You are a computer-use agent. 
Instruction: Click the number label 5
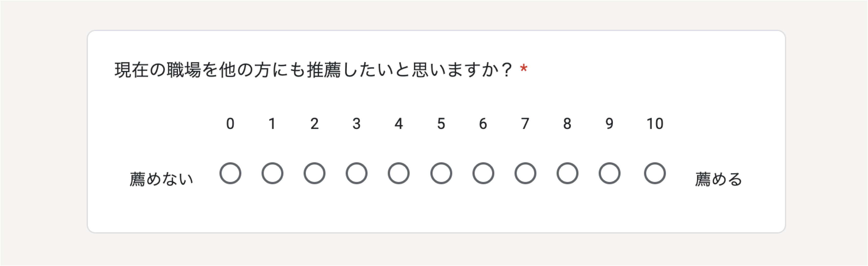(441, 124)
